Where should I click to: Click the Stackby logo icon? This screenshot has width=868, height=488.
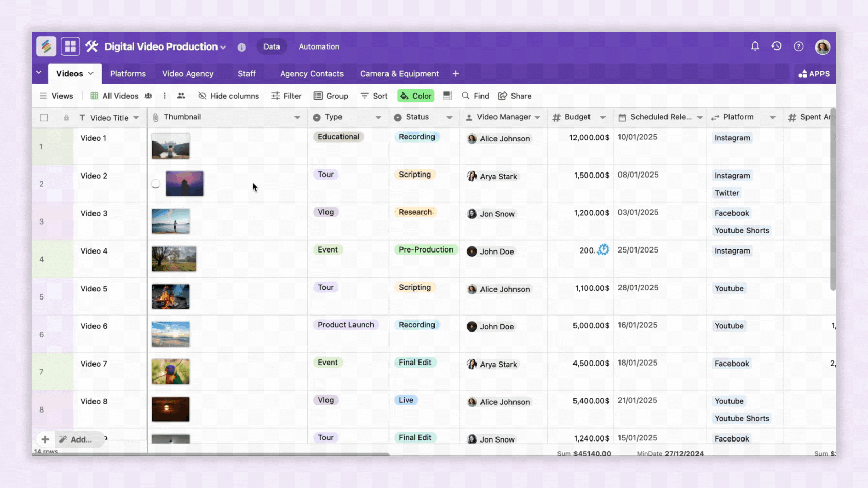pos(46,46)
